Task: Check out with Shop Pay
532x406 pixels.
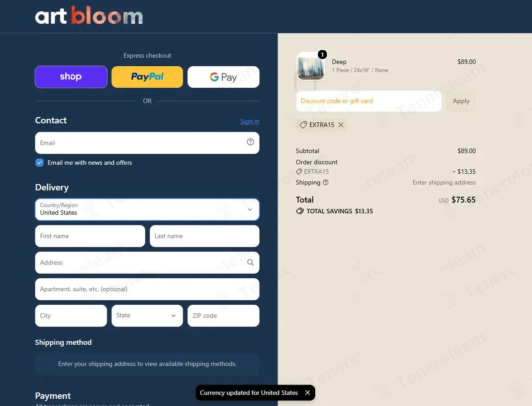Action: [71, 77]
